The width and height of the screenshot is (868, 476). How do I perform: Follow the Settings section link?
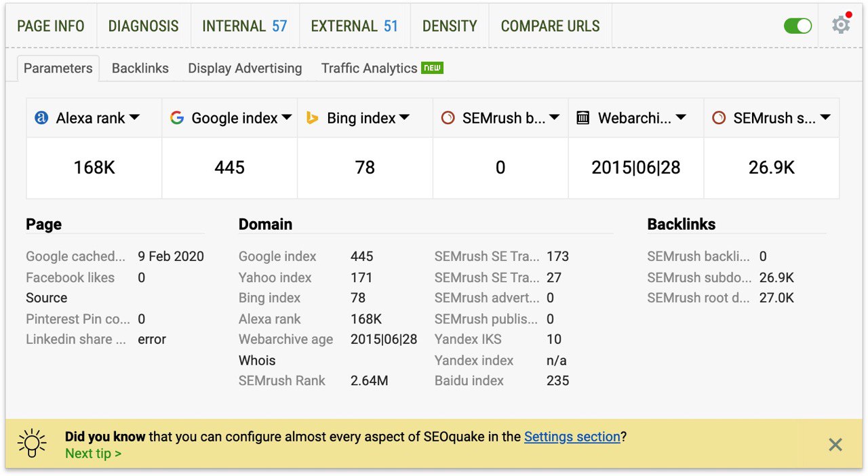tap(572, 437)
